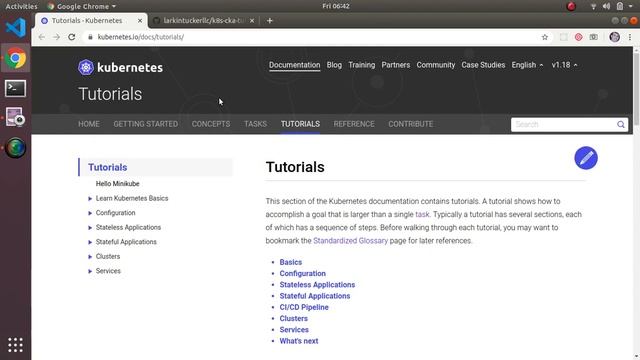Open Activities overview
Viewport: 640px width, 360px height.
pos(21,6)
